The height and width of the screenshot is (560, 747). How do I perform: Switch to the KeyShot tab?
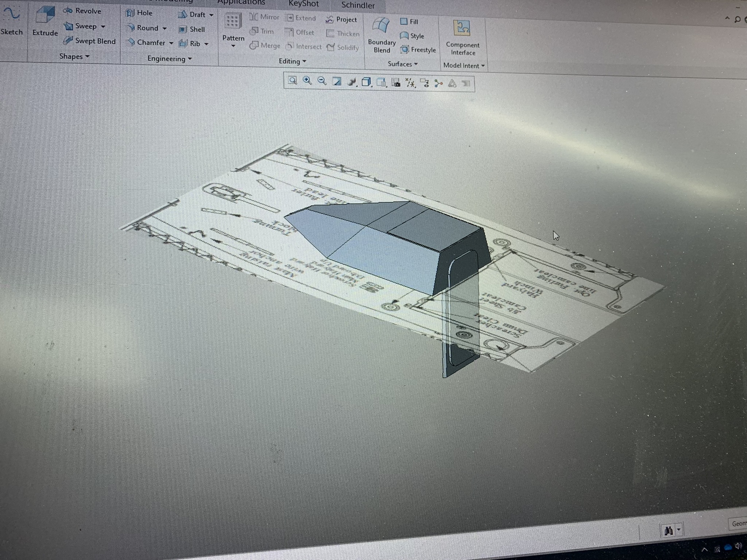(x=303, y=4)
